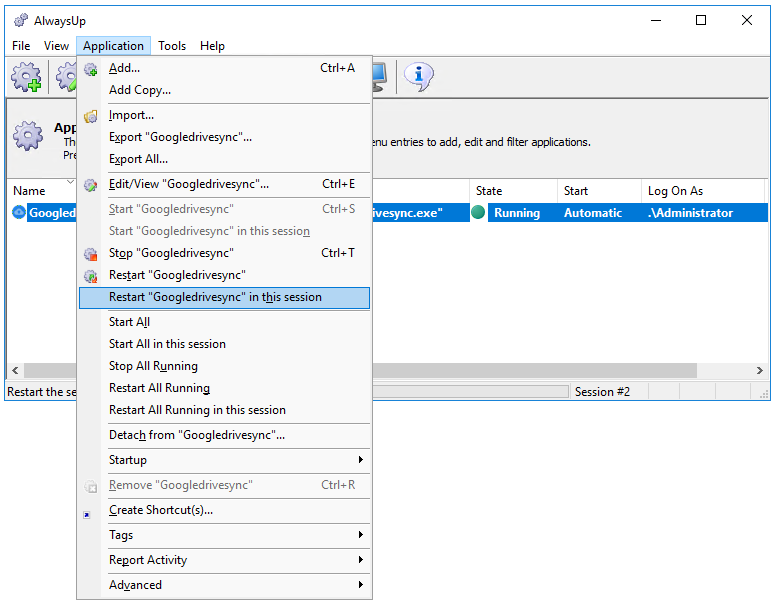Click the Create Shortcut small arrow icon
The width and height of the screenshot is (775, 603).
click(x=87, y=515)
